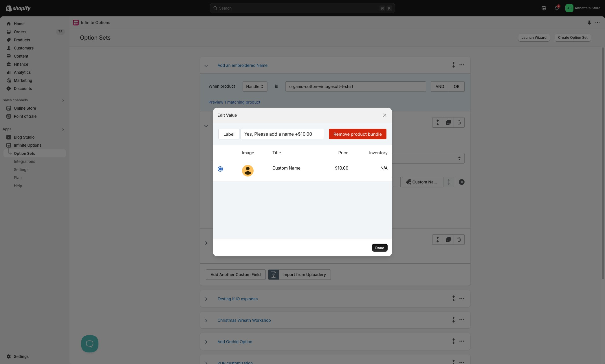Click the label text input field
The width and height of the screenshot is (605, 364).
pos(282,134)
